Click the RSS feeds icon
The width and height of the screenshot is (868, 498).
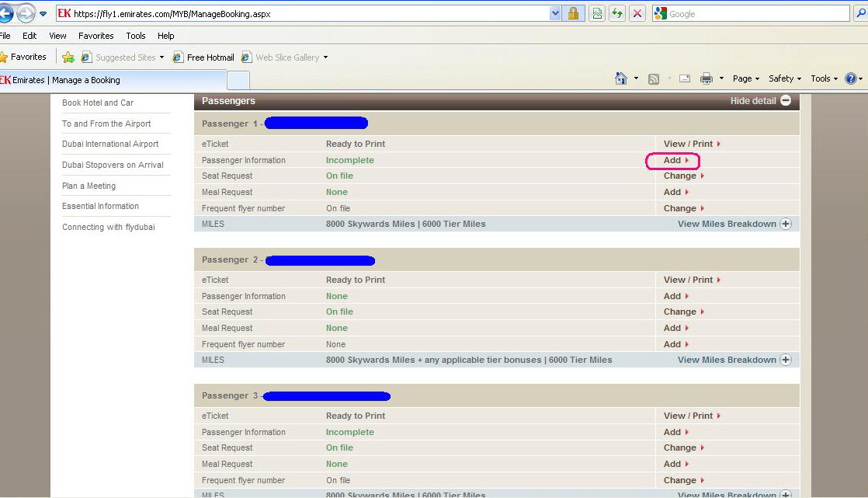pos(654,78)
